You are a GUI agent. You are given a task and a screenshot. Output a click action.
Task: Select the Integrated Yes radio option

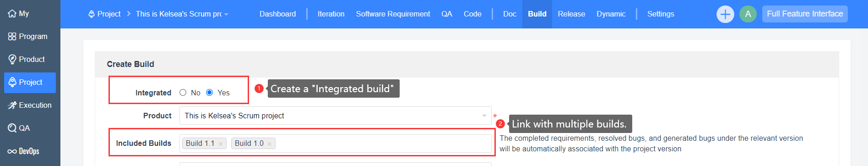[x=210, y=93]
